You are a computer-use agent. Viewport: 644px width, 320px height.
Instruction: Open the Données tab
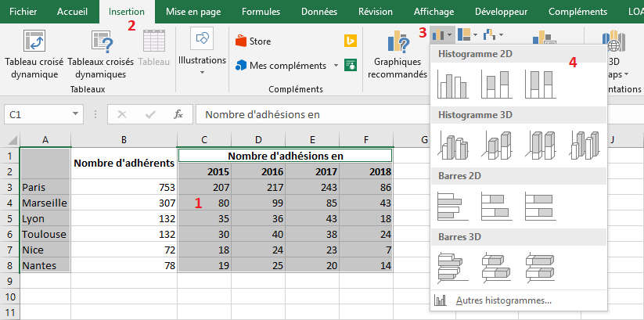point(319,12)
